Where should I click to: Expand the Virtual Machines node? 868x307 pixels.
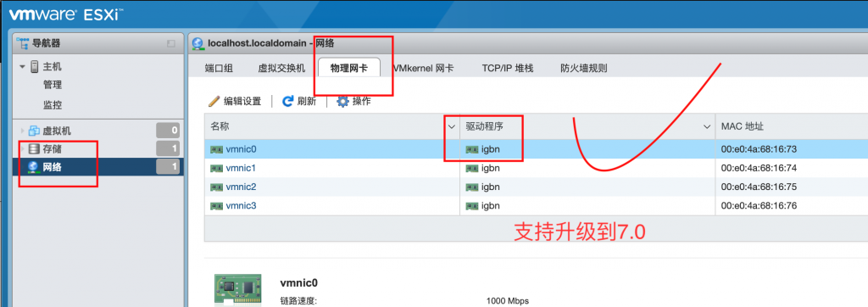[23, 131]
